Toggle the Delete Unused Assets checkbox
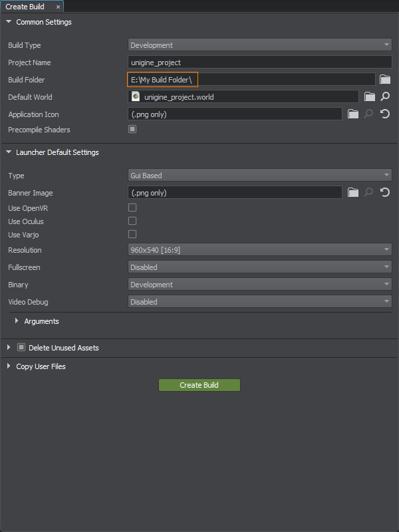 (21, 347)
